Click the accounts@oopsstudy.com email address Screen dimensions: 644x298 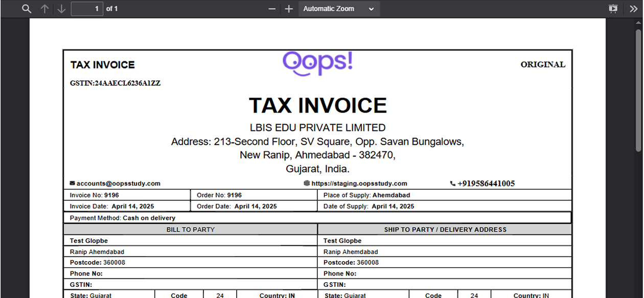pyautogui.click(x=119, y=184)
